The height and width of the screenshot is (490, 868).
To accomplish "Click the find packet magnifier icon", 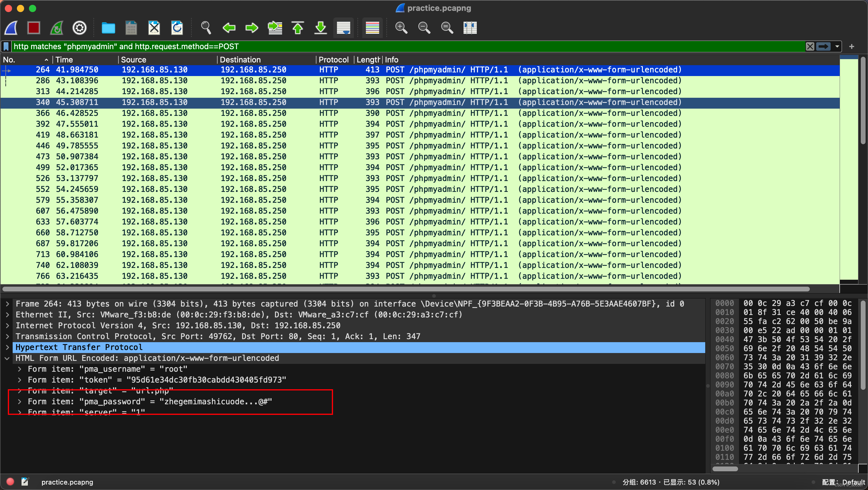I will coord(206,28).
